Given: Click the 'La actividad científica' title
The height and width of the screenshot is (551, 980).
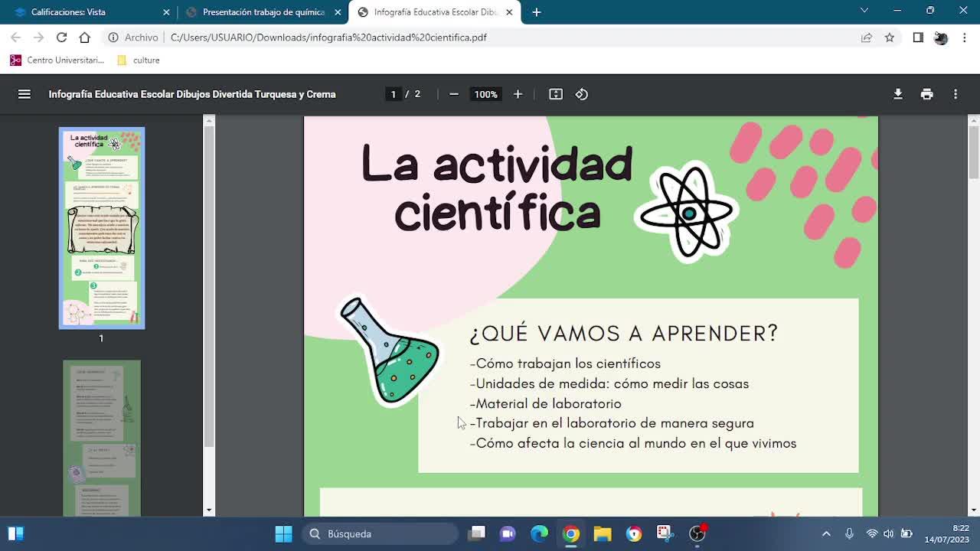Looking at the screenshot, I should tap(498, 188).
